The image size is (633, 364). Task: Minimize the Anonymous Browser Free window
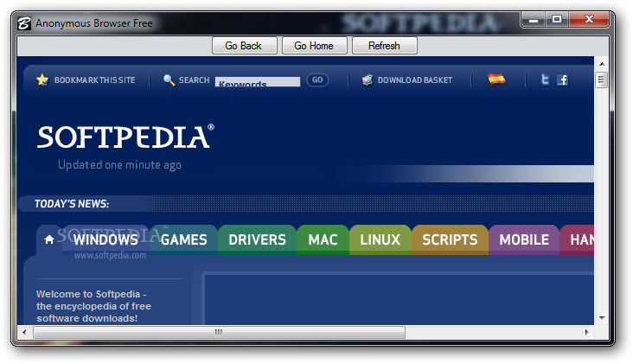pos(534,19)
